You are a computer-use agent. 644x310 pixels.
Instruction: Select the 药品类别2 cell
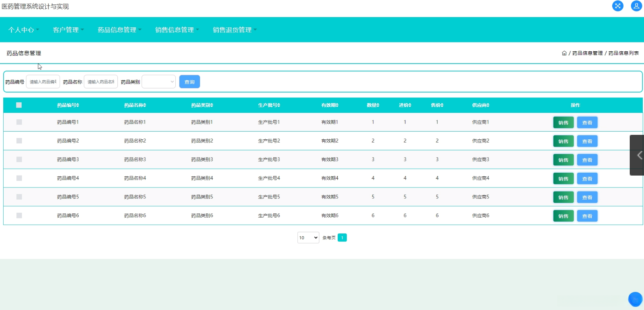click(x=202, y=141)
